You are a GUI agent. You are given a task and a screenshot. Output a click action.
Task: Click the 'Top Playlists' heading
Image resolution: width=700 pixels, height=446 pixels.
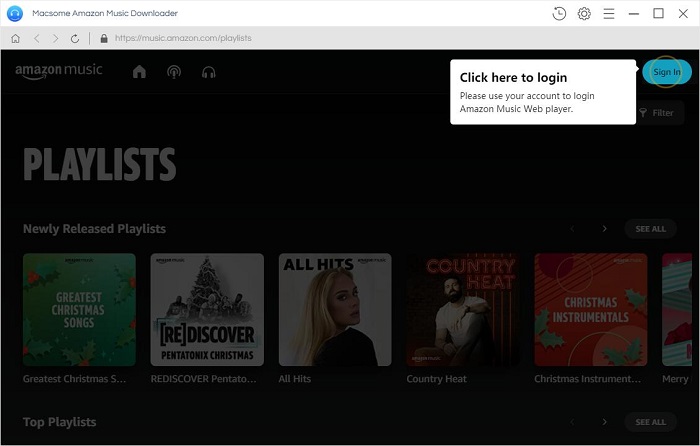(59, 422)
